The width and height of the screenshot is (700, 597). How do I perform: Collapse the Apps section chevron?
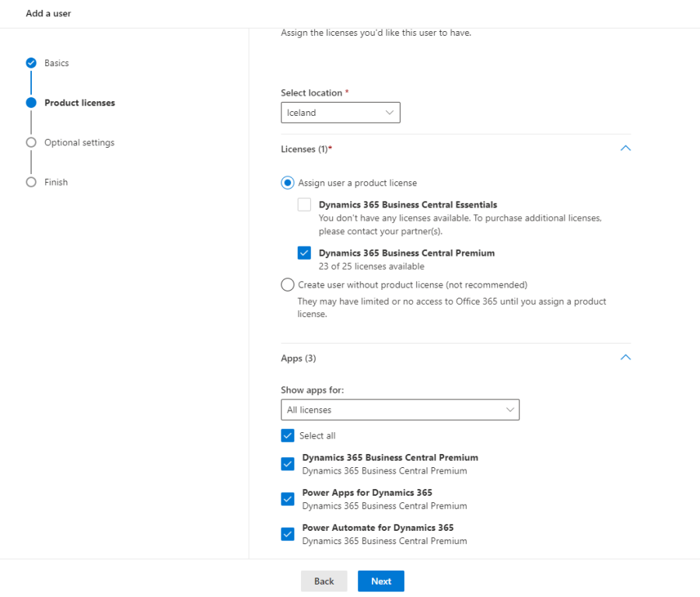[625, 358]
